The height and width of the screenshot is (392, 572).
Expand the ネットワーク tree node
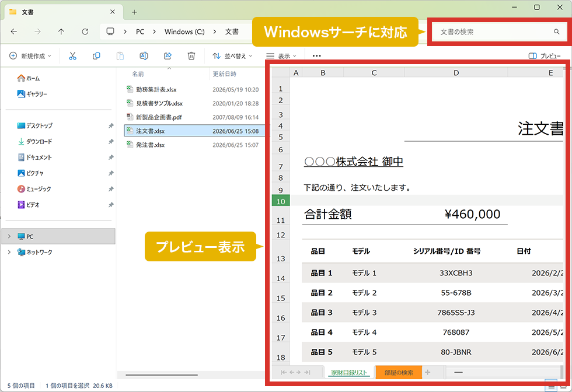click(x=9, y=252)
